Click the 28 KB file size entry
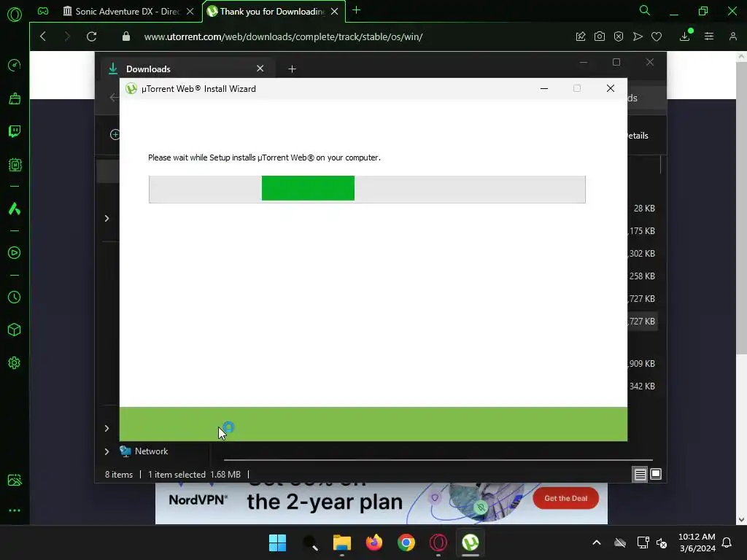747x560 pixels. pyautogui.click(x=644, y=208)
